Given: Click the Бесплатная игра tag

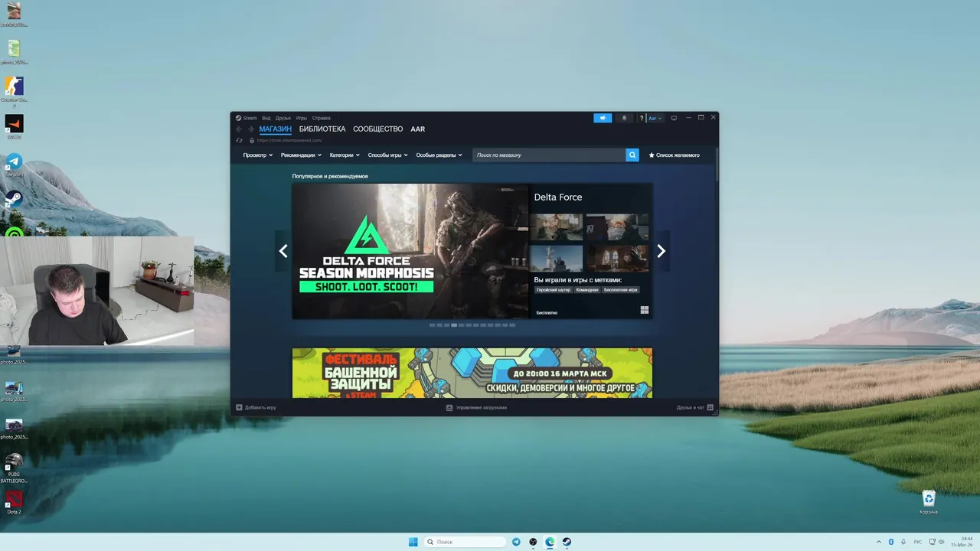Looking at the screenshot, I should pyautogui.click(x=621, y=290).
